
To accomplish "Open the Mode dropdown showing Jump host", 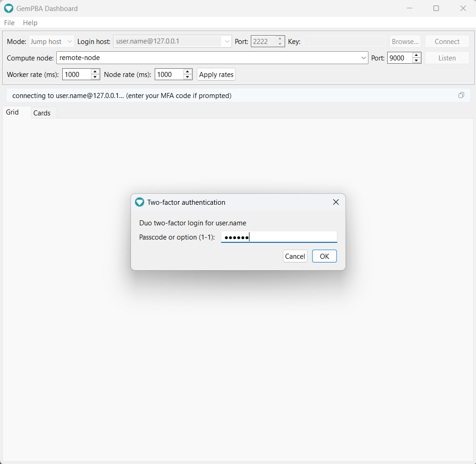I will pyautogui.click(x=51, y=42).
